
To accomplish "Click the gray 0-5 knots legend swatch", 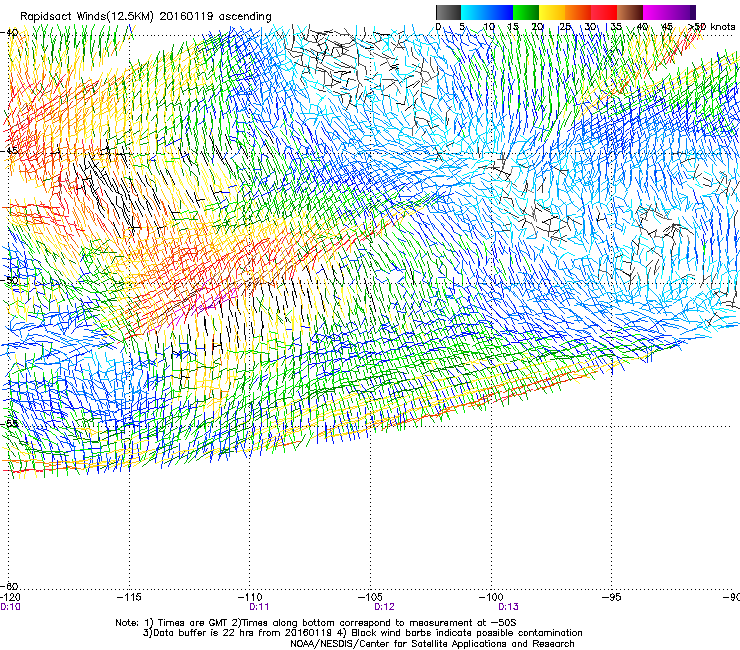I will (x=448, y=12).
